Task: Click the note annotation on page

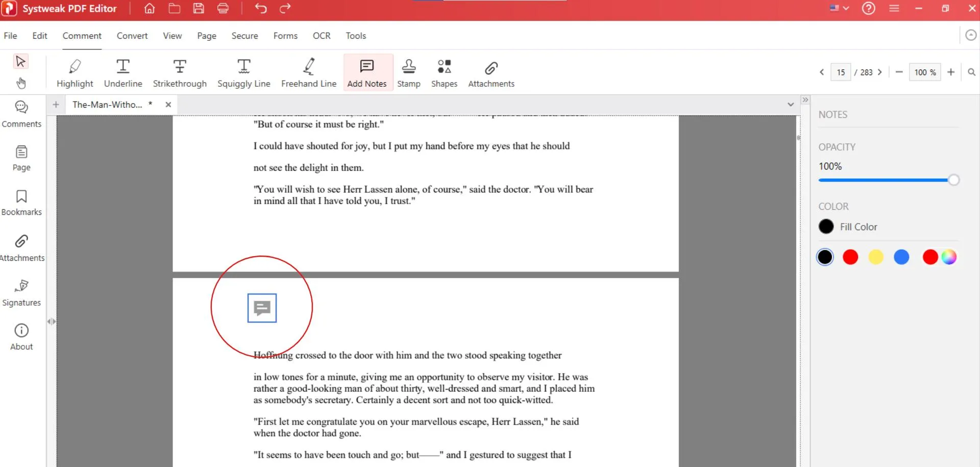Action: pyautogui.click(x=262, y=308)
